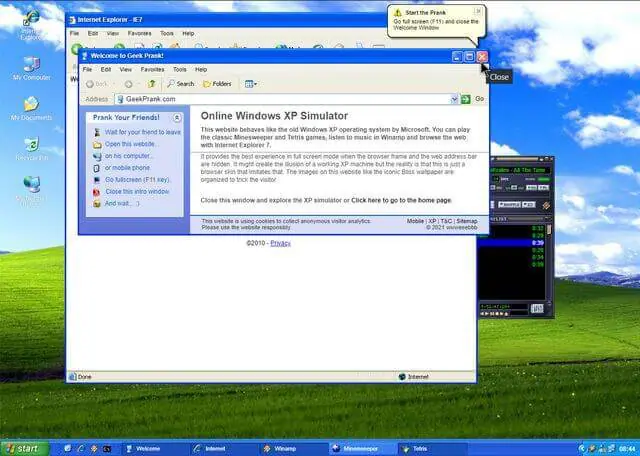Viewport: 640px width, 456px height.
Task: Switch to the Minesweeper taskbar button
Action: click(x=362, y=449)
